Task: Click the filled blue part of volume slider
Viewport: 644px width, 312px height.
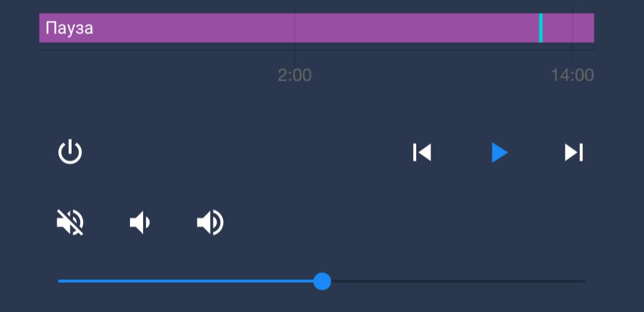Action: click(x=186, y=281)
